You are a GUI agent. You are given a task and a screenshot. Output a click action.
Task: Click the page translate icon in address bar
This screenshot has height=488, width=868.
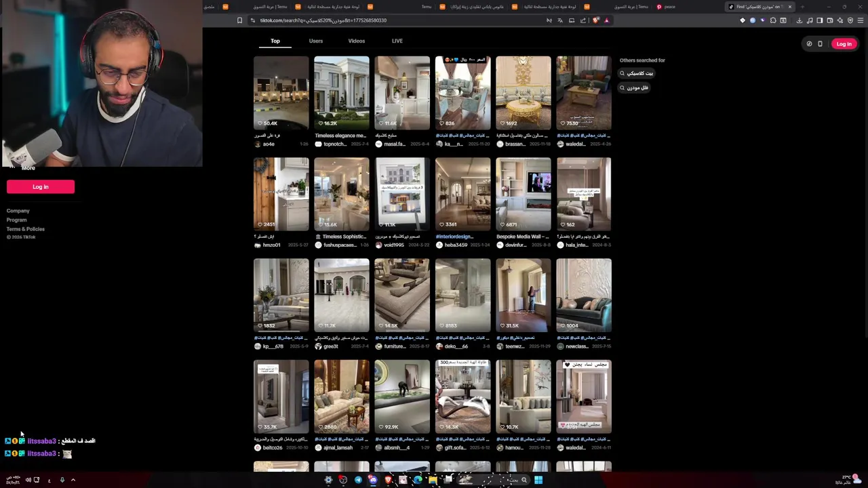point(560,20)
